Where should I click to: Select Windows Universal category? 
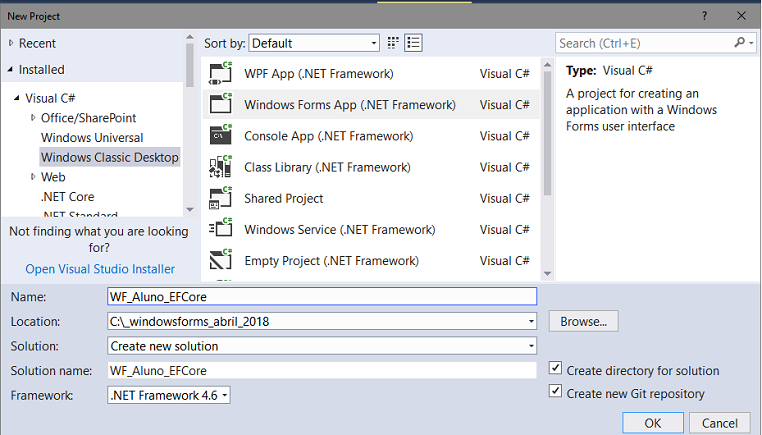[92, 138]
